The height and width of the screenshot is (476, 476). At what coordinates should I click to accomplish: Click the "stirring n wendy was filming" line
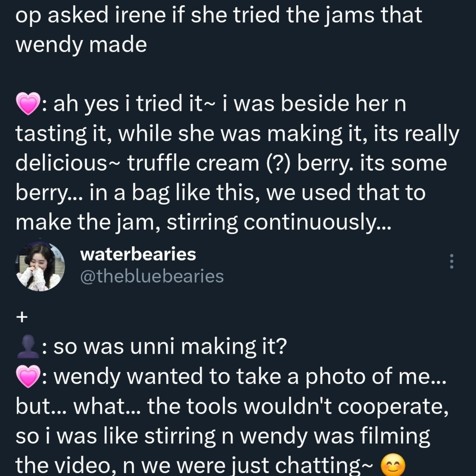(x=223, y=436)
